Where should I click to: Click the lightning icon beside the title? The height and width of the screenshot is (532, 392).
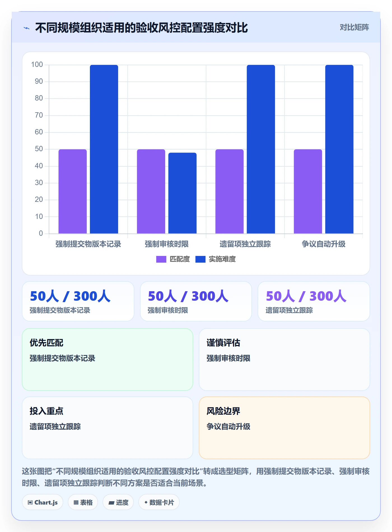click(x=27, y=28)
